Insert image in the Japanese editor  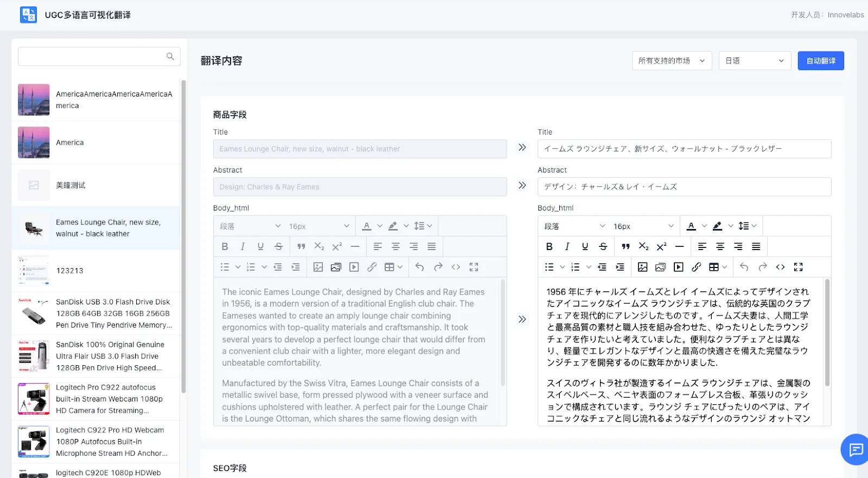point(643,267)
